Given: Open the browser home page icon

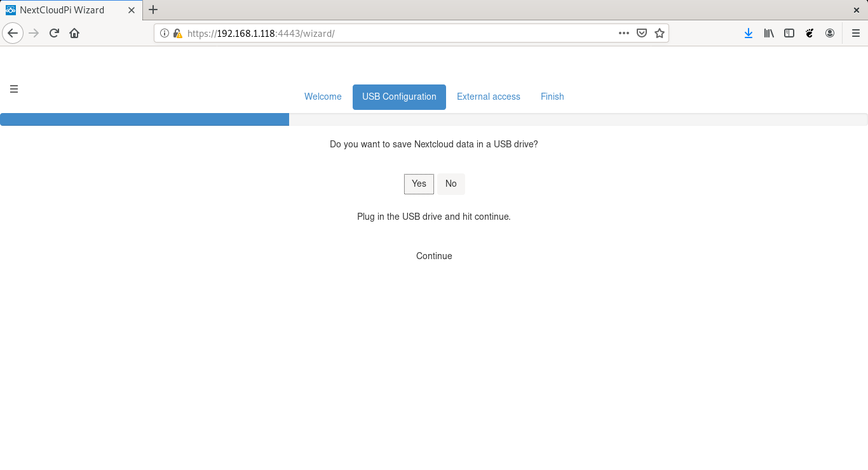Looking at the screenshot, I should click(x=74, y=33).
